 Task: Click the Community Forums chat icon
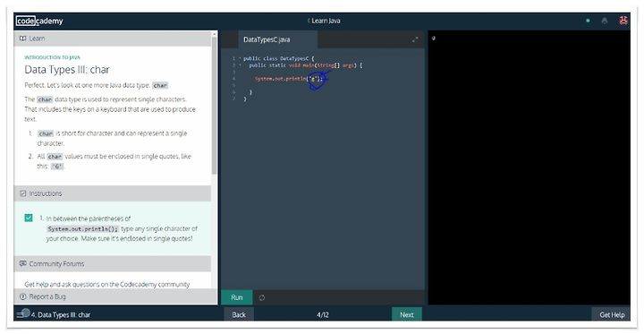[x=23, y=263]
